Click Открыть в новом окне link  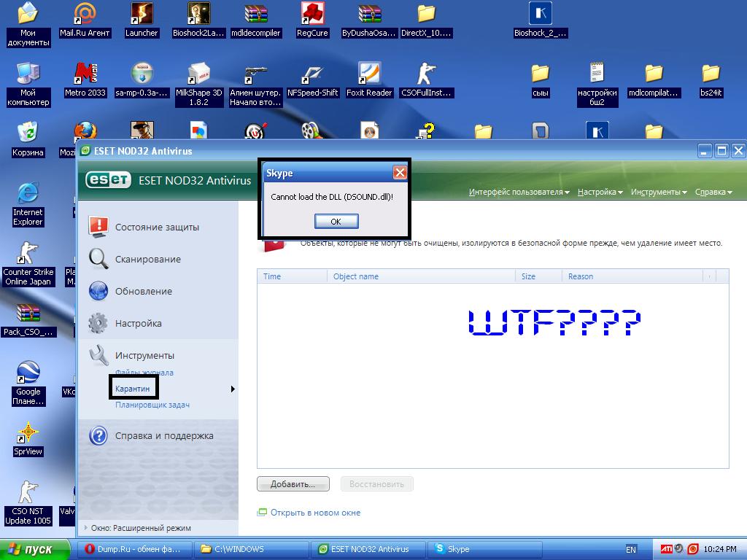(x=315, y=513)
